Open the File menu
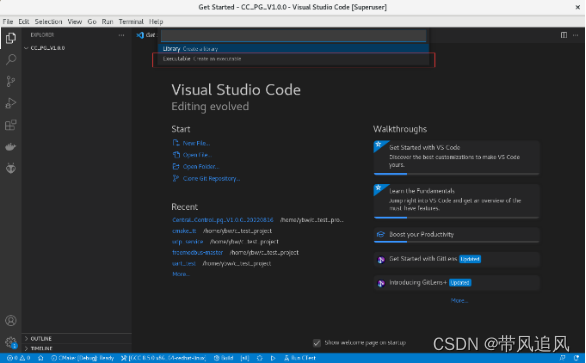The width and height of the screenshot is (586, 363). [8, 22]
